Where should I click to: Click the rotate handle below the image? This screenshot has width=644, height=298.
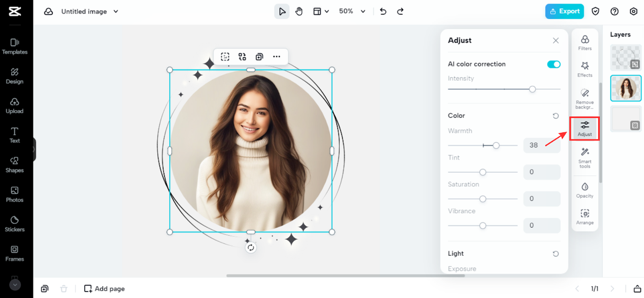click(251, 247)
